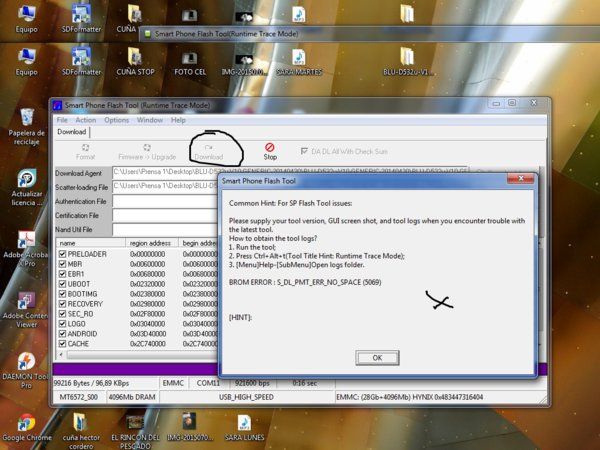Uncheck the MBR partition checkbox
Screen dimensions: 600x450
[62, 264]
